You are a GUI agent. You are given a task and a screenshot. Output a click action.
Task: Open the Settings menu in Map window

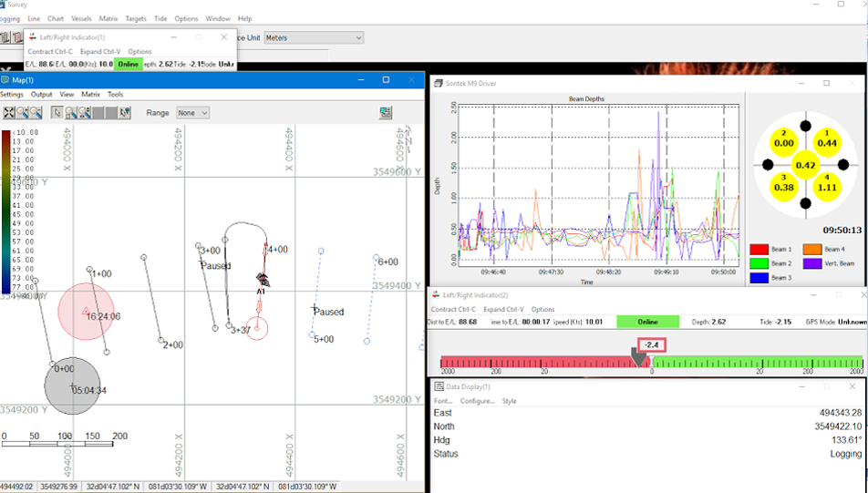click(x=12, y=95)
